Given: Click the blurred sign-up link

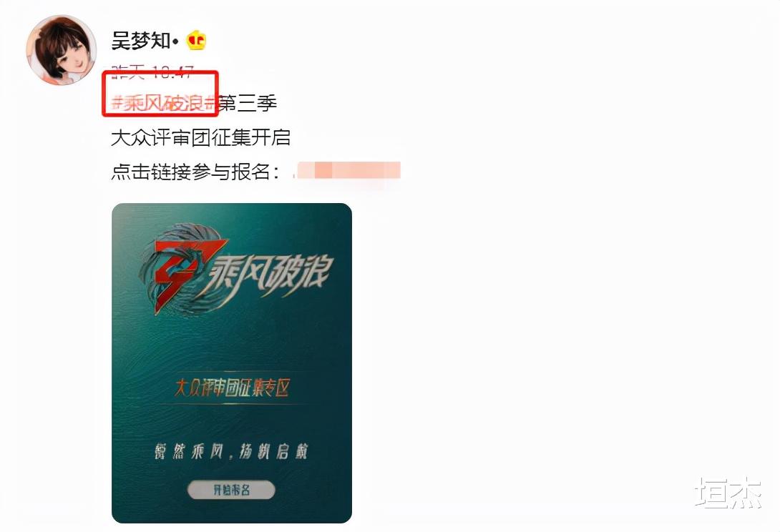Looking at the screenshot, I should pyautogui.click(x=347, y=170).
